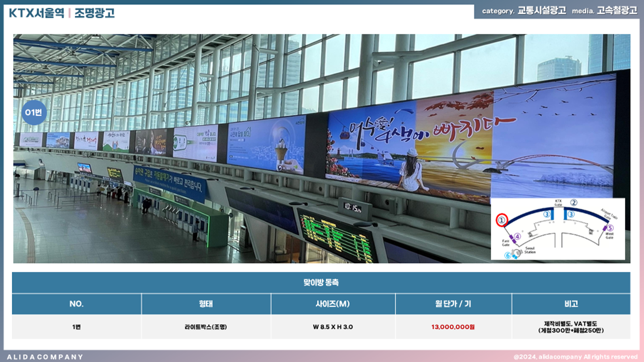The height and width of the screenshot is (362, 644).
Task: Click the red 13,000,000원 price cell
Action: click(453, 327)
